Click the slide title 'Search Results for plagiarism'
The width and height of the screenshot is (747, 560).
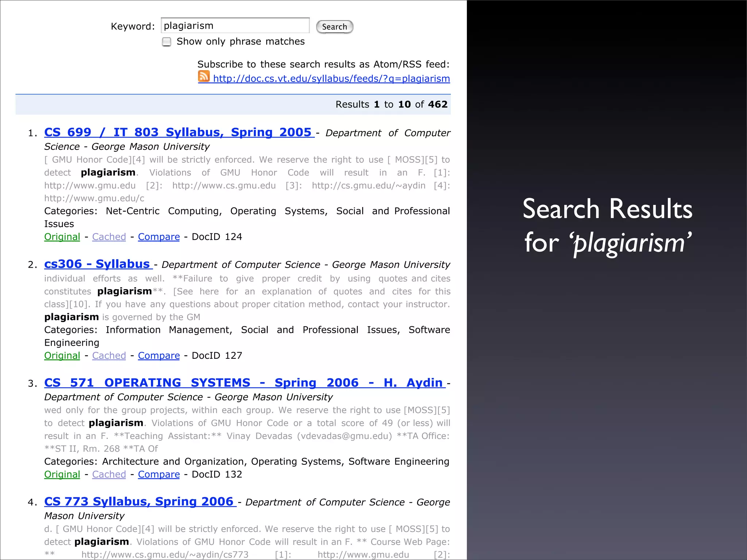[x=607, y=226]
